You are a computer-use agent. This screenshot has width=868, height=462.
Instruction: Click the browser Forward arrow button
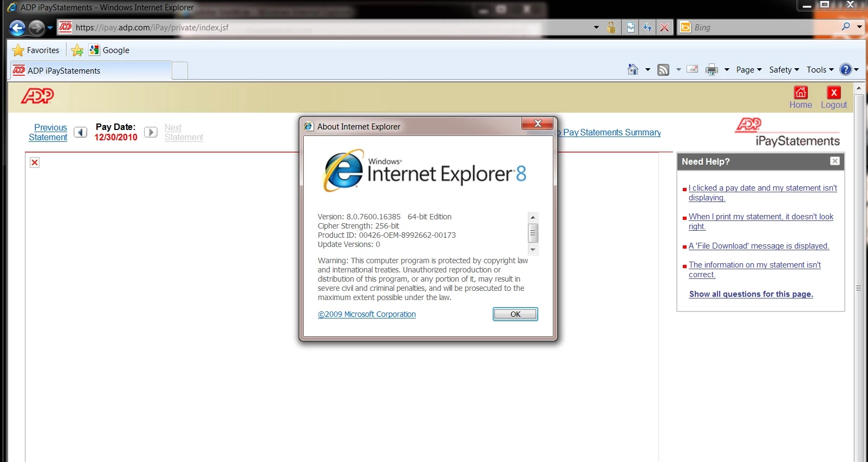(x=36, y=28)
